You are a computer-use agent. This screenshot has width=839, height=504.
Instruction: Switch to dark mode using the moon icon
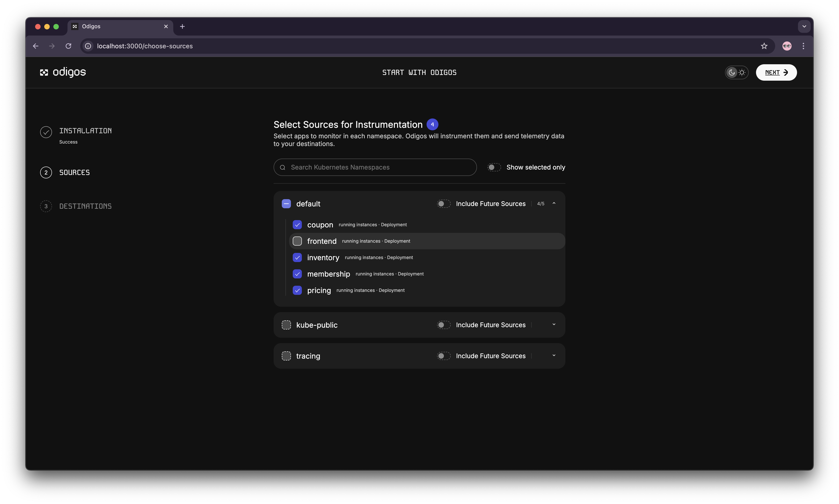click(732, 72)
